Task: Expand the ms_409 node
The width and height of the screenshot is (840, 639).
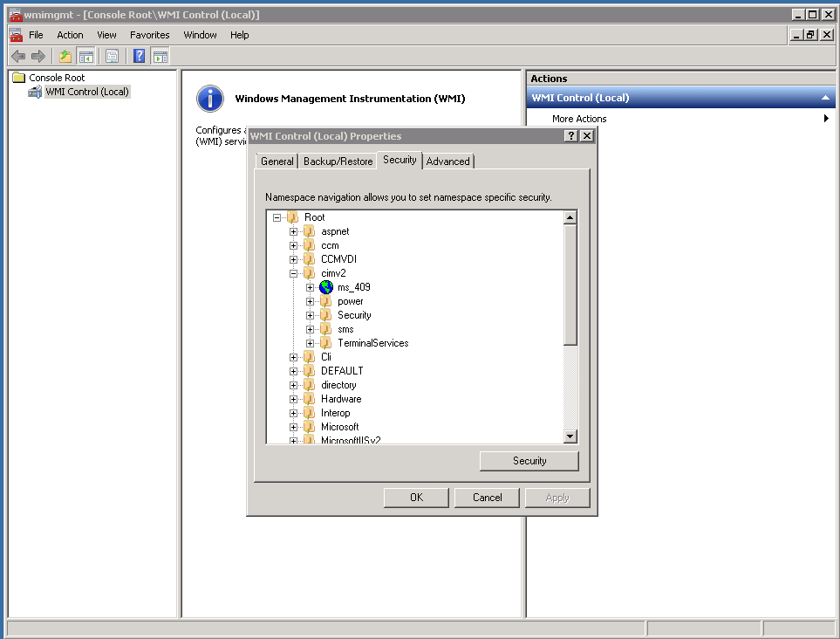Action: [x=311, y=287]
